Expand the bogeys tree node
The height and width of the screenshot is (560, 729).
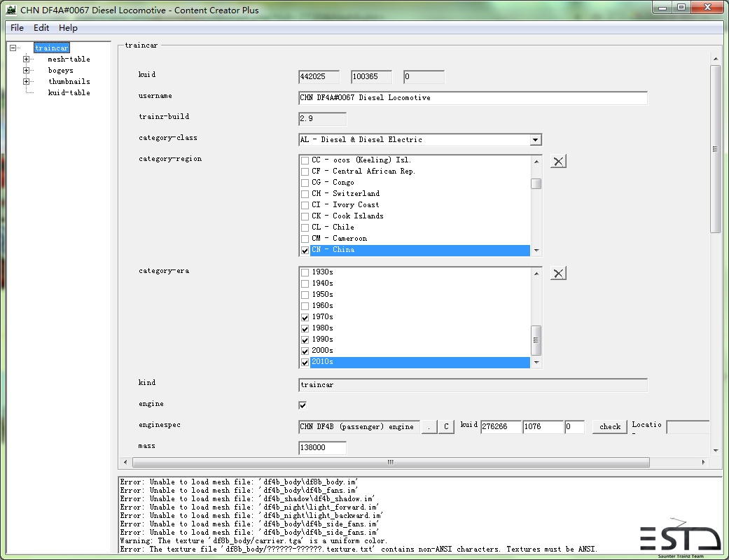coord(26,70)
